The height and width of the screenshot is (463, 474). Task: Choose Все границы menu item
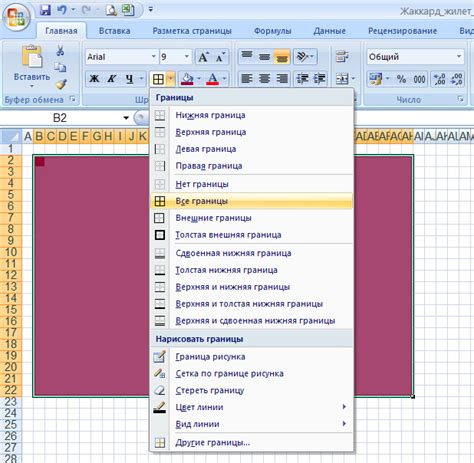tap(252, 201)
